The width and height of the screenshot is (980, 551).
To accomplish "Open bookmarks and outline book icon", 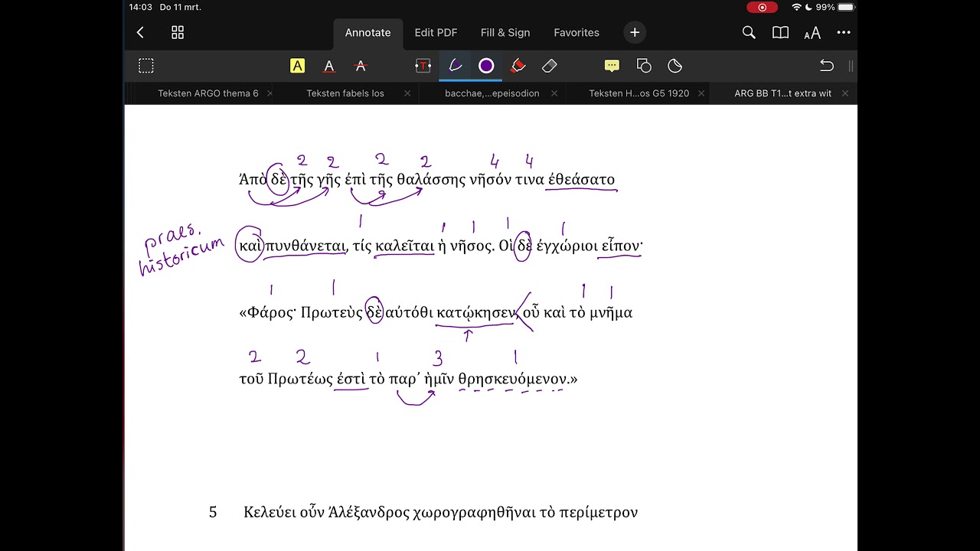I will tap(780, 32).
